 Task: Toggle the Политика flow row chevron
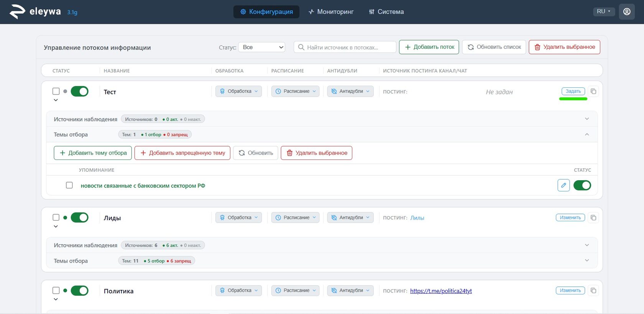point(56,299)
